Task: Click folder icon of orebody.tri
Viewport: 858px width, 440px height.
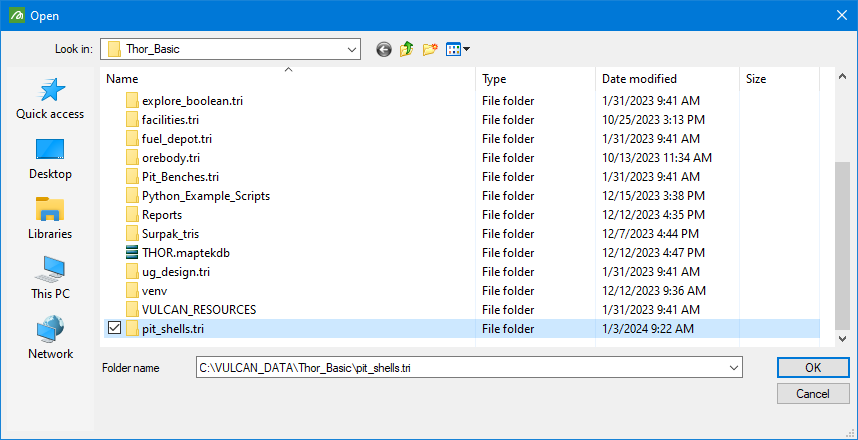Action: (x=132, y=158)
